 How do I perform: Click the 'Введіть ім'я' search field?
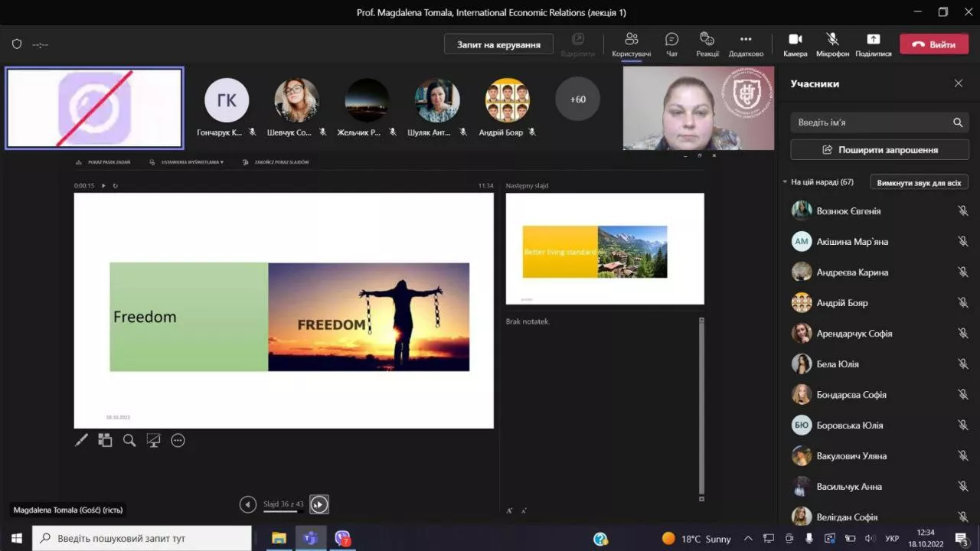pyautogui.click(x=871, y=122)
